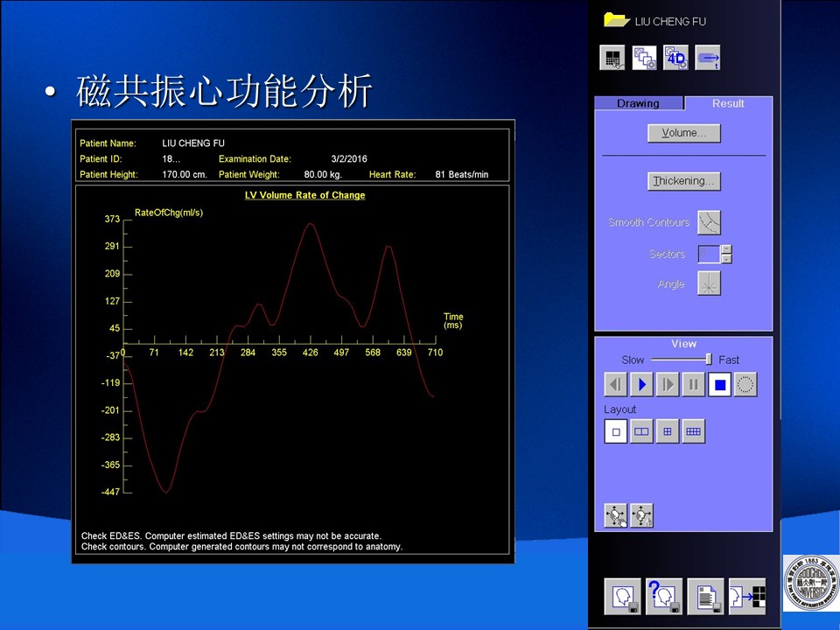The height and width of the screenshot is (630, 840).
Task: Click the image grid browser icon
Action: click(612, 58)
